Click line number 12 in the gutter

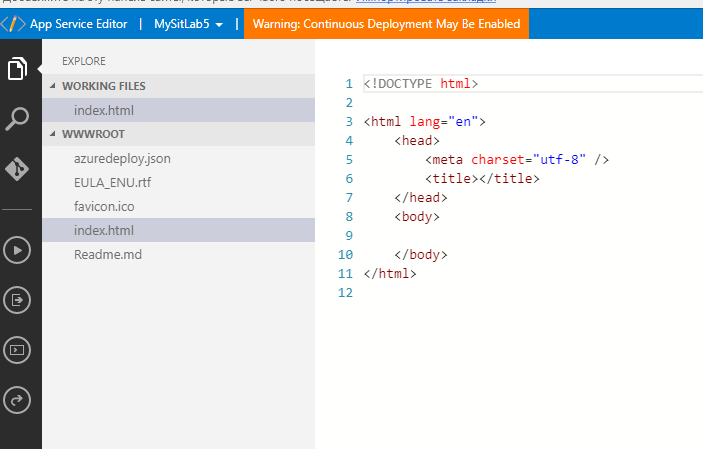pyautogui.click(x=345, y=293)
